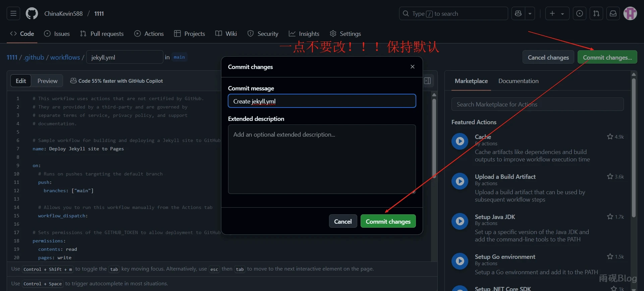Go to the Actions repository tab
This screenshot has height=291, width=644.
(149, 34)
